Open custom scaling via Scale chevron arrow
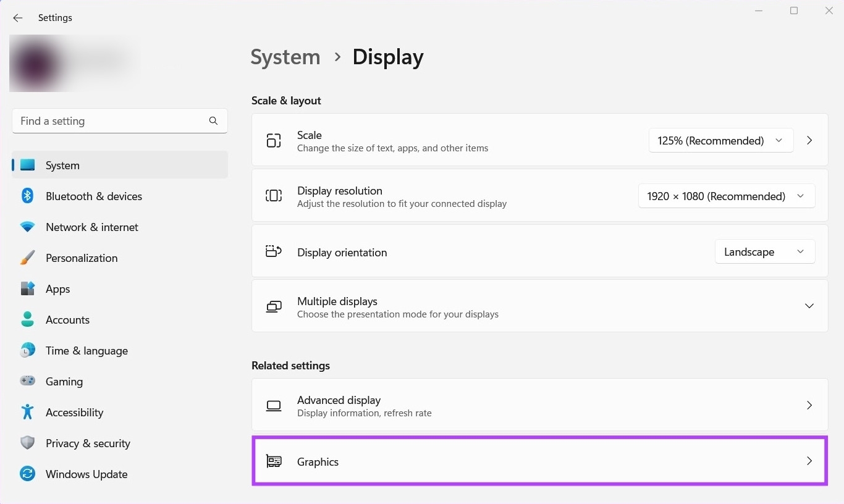 tap(809, 141)
